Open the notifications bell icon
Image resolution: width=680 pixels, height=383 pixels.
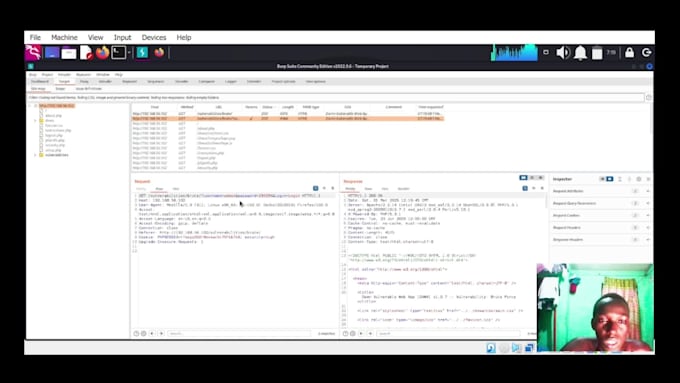580,53
